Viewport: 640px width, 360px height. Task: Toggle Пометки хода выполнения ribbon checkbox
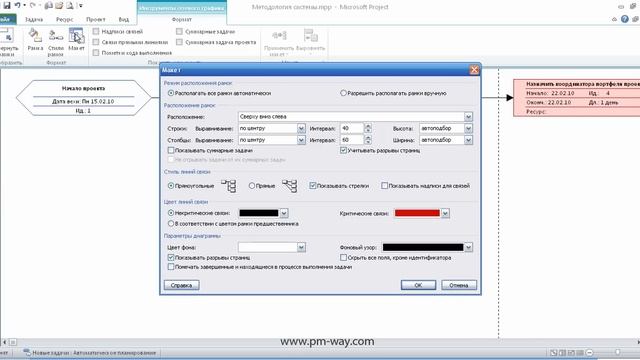tap(96, 53)
